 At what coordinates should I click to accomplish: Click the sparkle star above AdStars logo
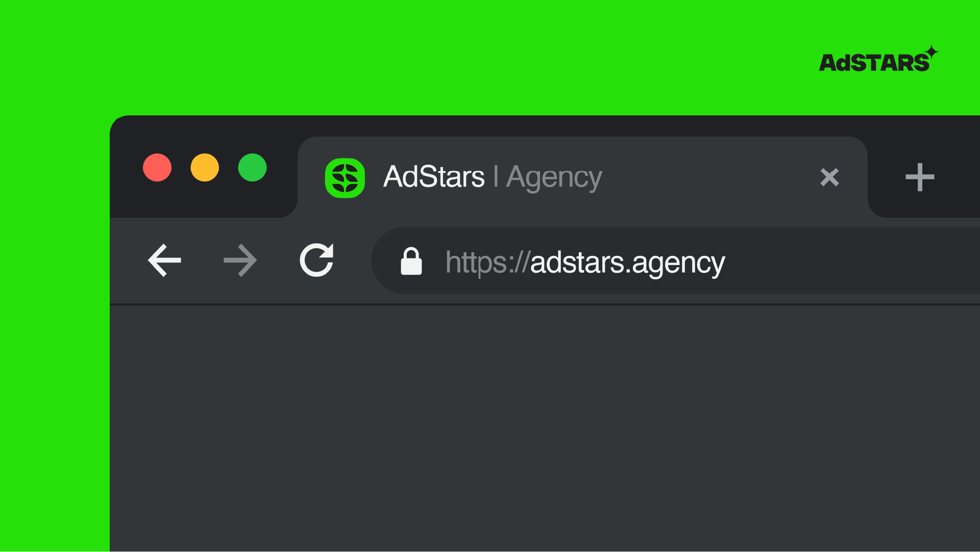pyautogui.click(x=932, y=52)
